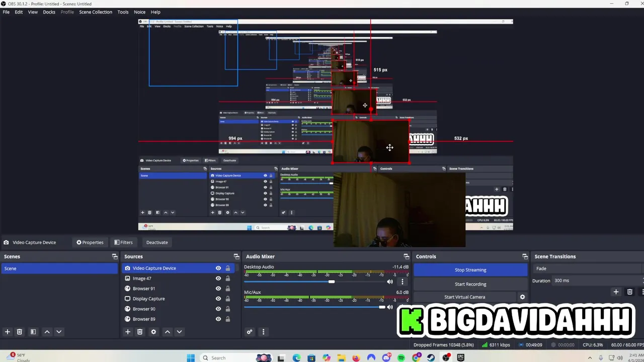Image resolution: width=644 pixels, height=362 pixels.
Task: Toggle visibility of Image 47 source
Action: (218, 279)
